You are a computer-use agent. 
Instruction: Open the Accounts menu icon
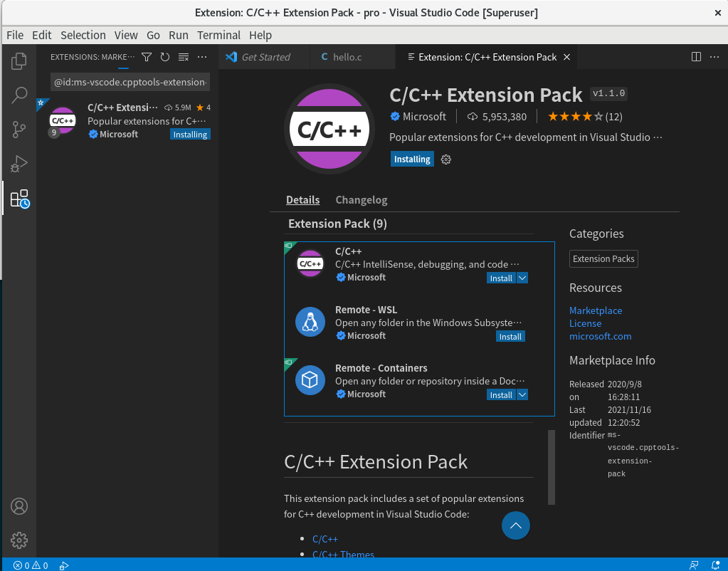point(19,506)
